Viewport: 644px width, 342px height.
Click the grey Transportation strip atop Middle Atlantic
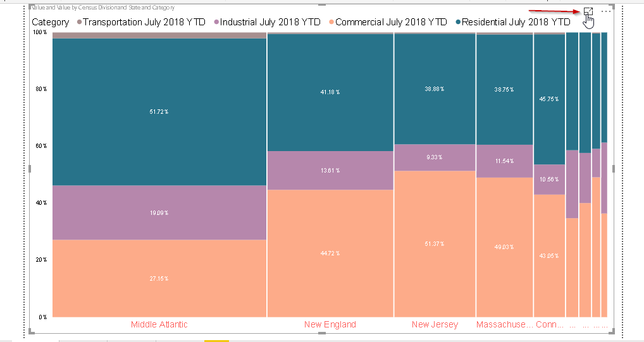pyautogui.click(x=159, y=35)
